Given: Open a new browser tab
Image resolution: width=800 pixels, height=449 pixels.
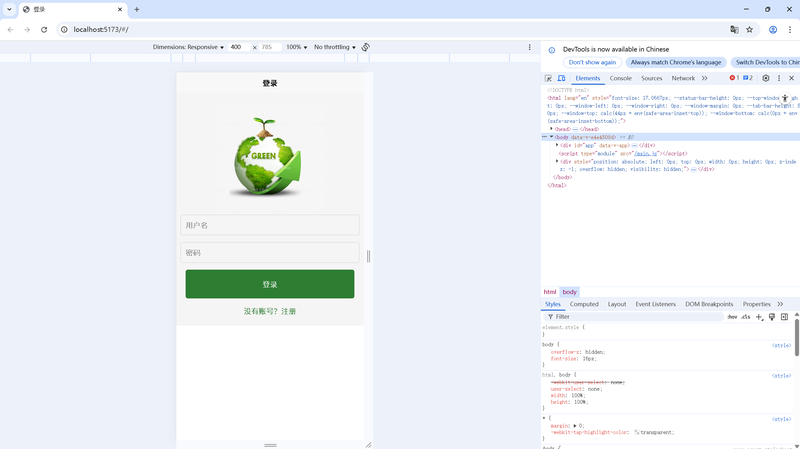Looking at the screenshot, I should point(137,9).
